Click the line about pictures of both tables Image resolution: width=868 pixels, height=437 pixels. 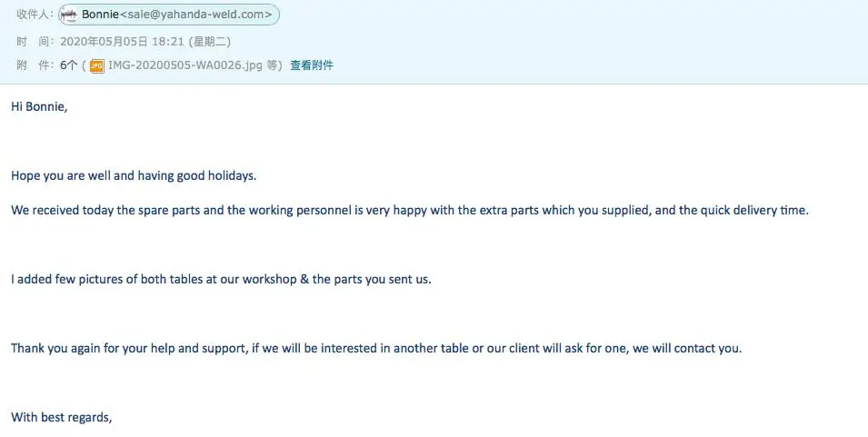click(x=221, y=279)
